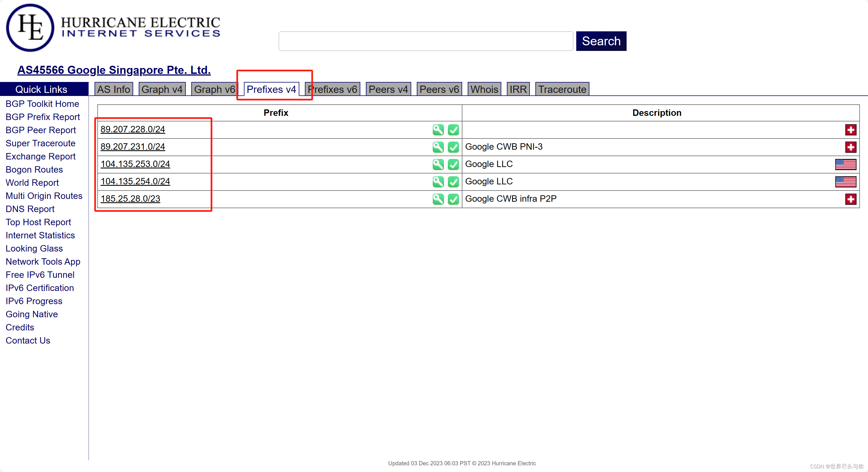Click the Swiss flag in the 89.207.228.0/24 row
This screenshot has height=472, width=868.
pos(851,130)
